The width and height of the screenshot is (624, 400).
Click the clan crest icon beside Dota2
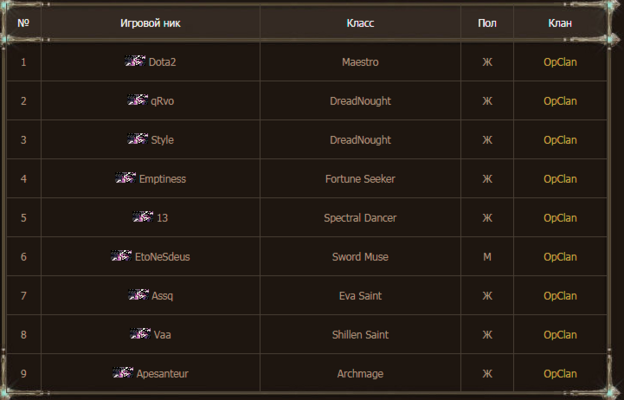click(135, 61)
